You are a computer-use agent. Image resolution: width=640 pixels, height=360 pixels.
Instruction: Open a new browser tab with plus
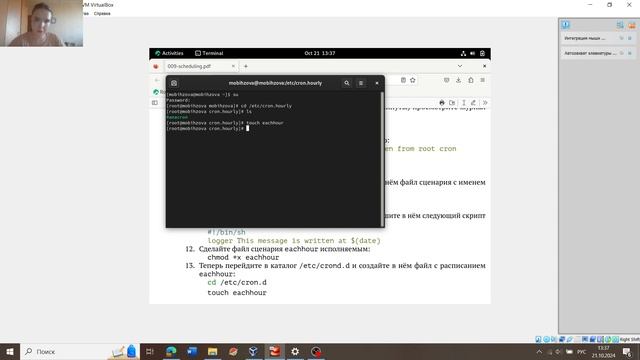click(246, 66)
